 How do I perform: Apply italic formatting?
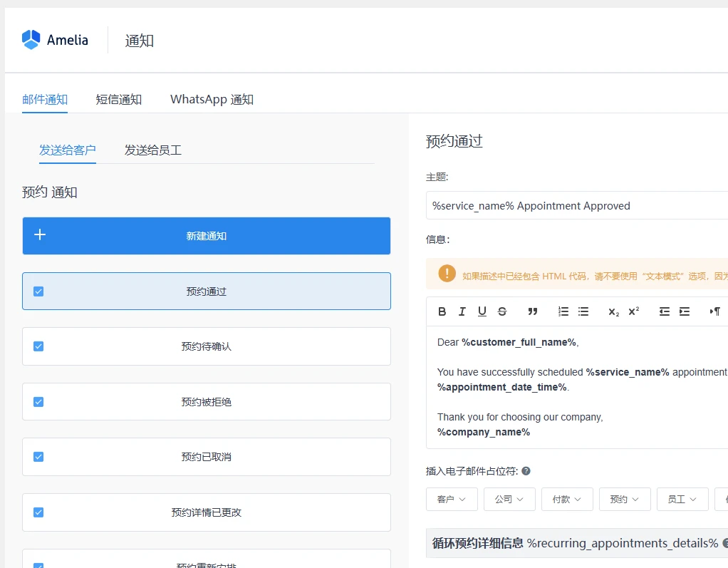(x=462, y=311)
